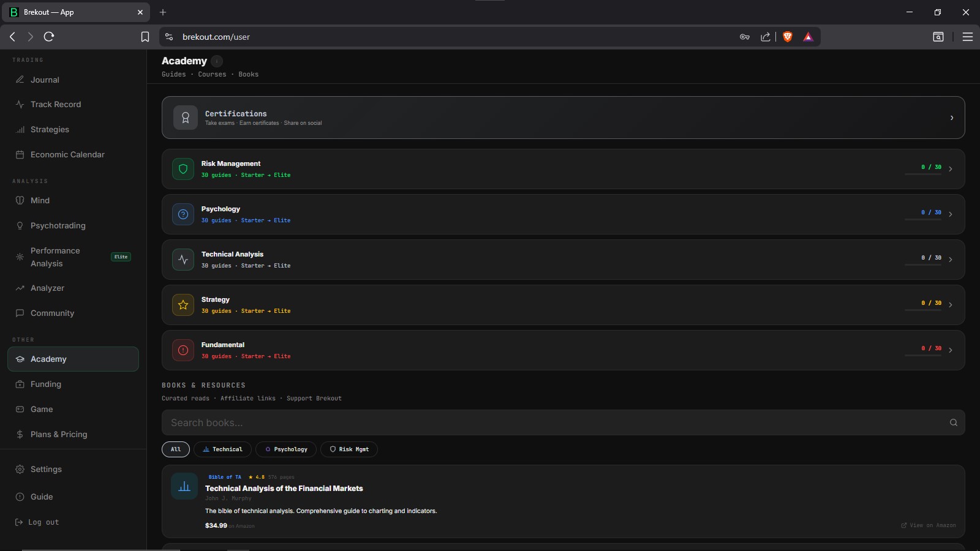
Task: Click the Game controller icon
Action: pos(20,409)
